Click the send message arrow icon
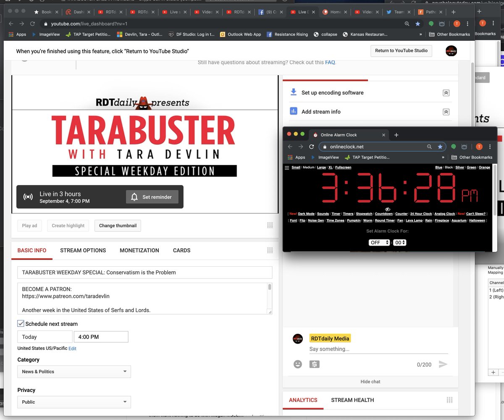The height and width of the screenshot is (420, 504). (x=443, y=364)
